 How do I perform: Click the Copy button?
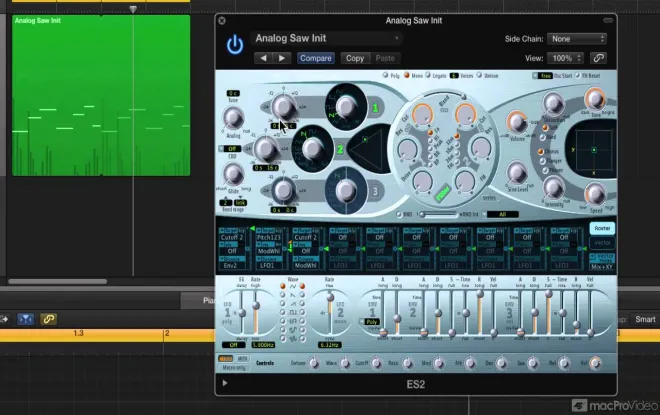tap(355, 58)
